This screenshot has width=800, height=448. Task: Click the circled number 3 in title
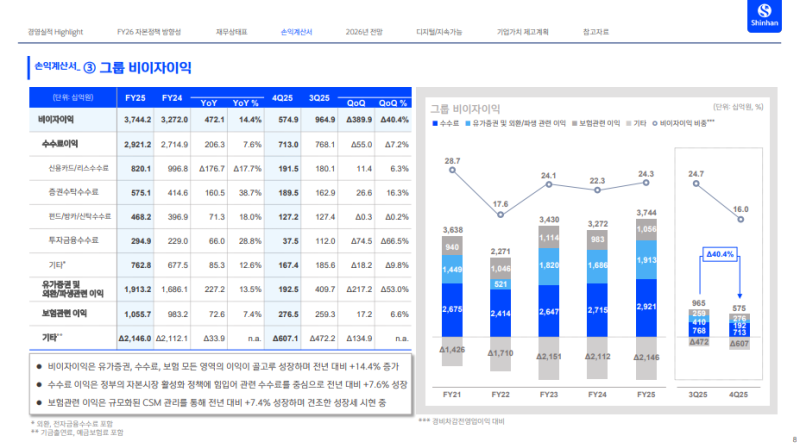coord(88,67)
